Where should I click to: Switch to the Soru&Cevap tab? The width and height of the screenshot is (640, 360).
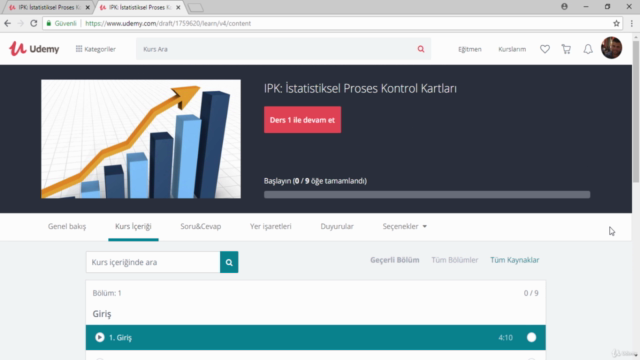click(201, 226)
